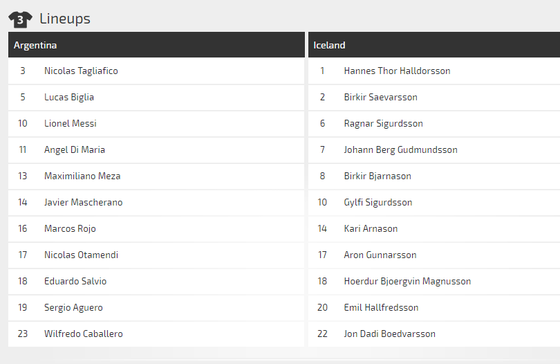Open Lionel Messi player link
This screenshot has width=560, height=364.
70,124
